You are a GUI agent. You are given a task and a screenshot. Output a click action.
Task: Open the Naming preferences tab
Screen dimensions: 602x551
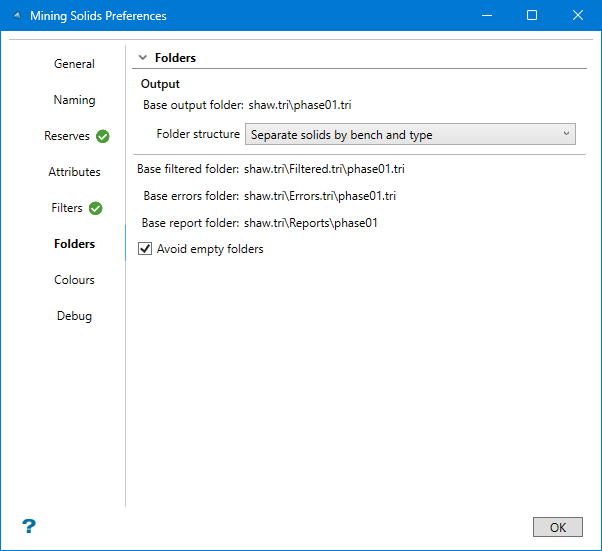pos(74,100)
